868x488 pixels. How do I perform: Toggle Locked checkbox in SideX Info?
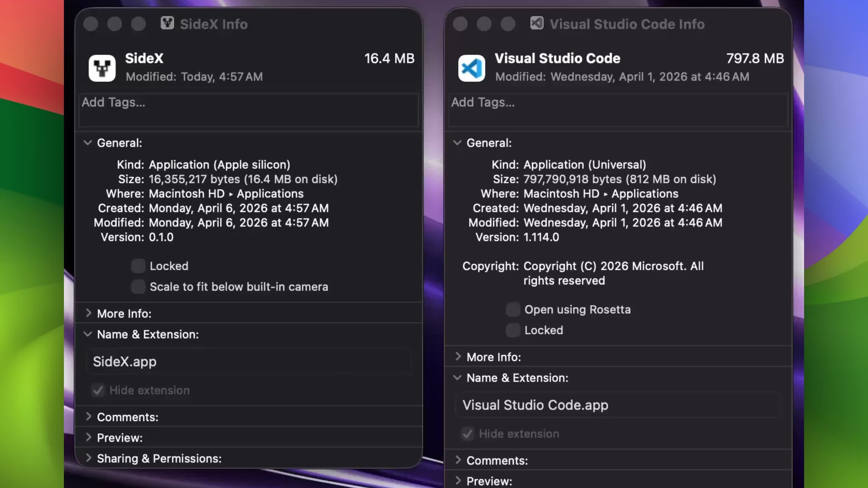[138, 266]
